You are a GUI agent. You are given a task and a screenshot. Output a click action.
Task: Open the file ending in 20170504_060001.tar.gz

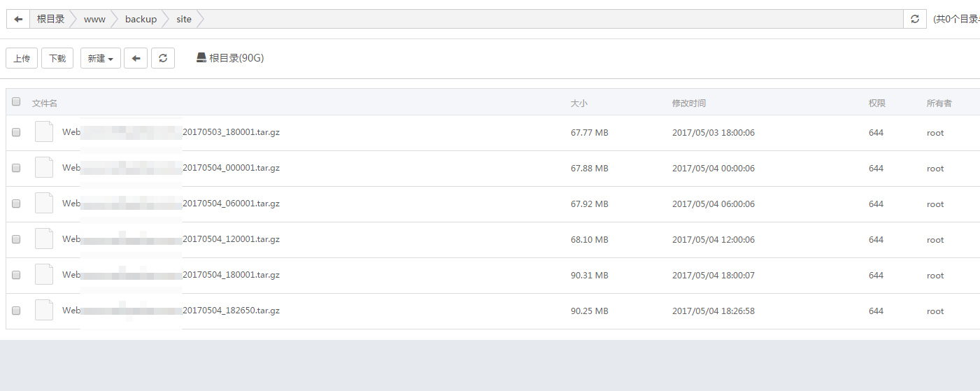click(231, 204)
